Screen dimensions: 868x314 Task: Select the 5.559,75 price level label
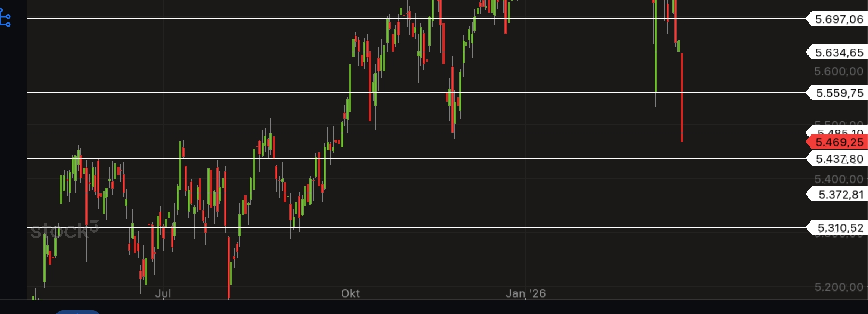point(837,93)
